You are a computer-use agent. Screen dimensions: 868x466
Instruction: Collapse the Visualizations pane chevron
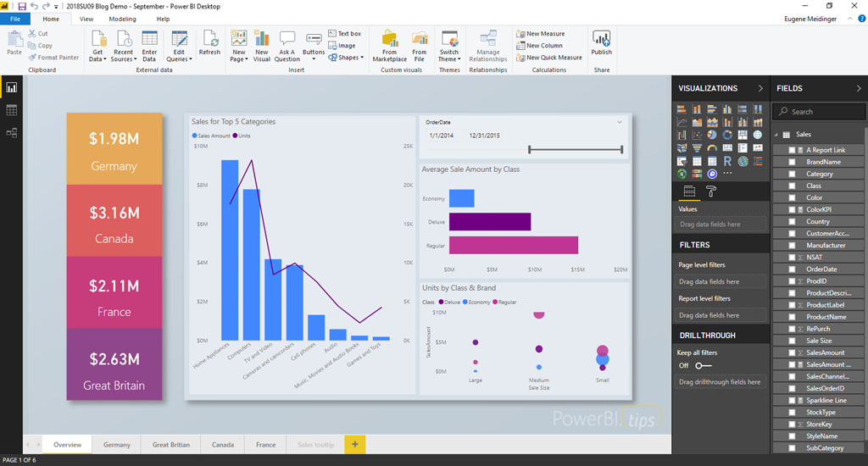pyautogui.click(x=760, y=88)
